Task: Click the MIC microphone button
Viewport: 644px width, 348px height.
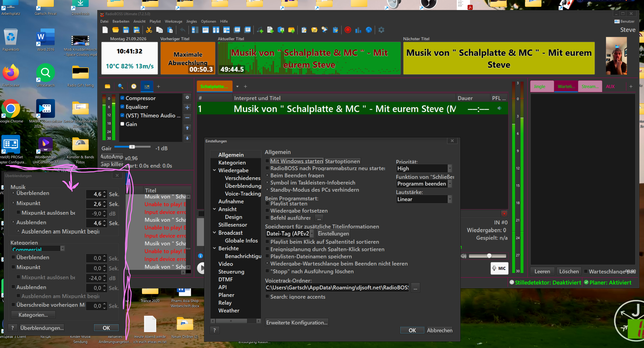Action: tap(499, 268)
